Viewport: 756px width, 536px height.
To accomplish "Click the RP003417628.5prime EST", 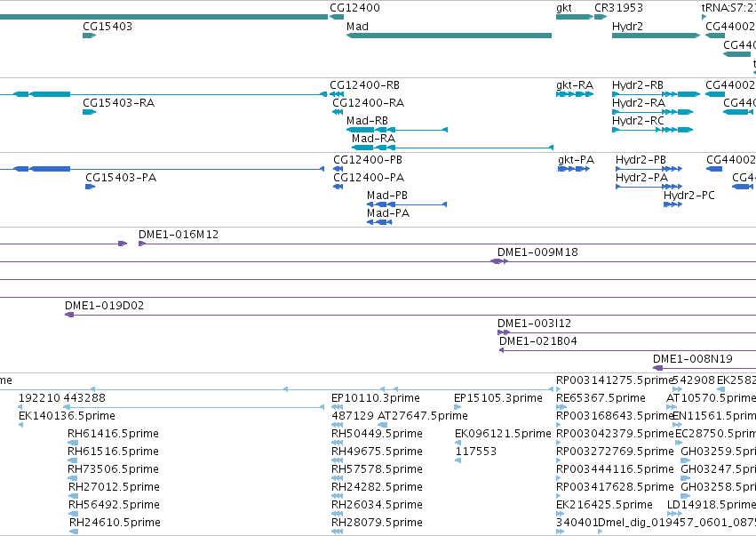I will 559,496.
